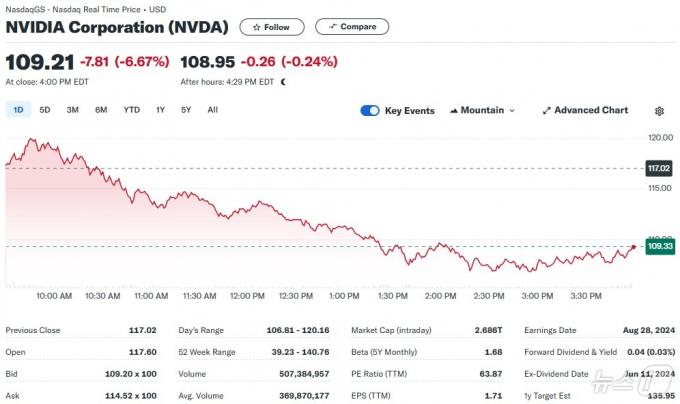Open the Advanced Chart link
Screen dimensions: 680x404
coord(585,111)
